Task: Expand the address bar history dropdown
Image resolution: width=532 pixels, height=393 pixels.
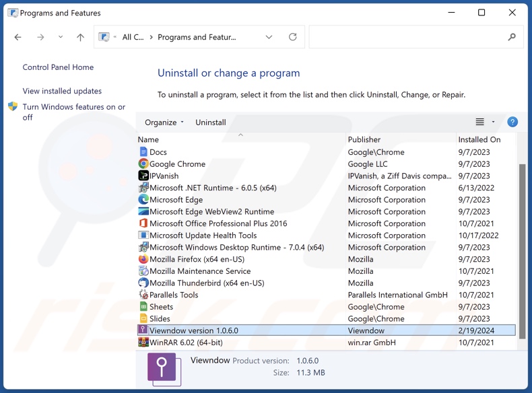Action: point(269,37)
